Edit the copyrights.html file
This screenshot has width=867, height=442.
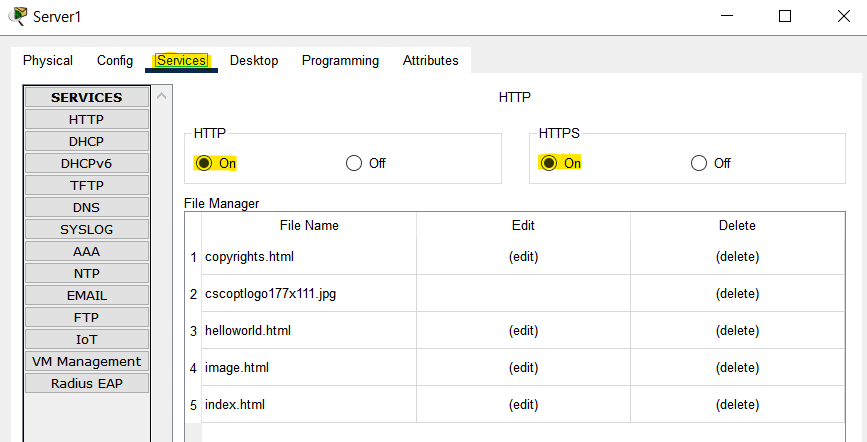coord(523,257)
